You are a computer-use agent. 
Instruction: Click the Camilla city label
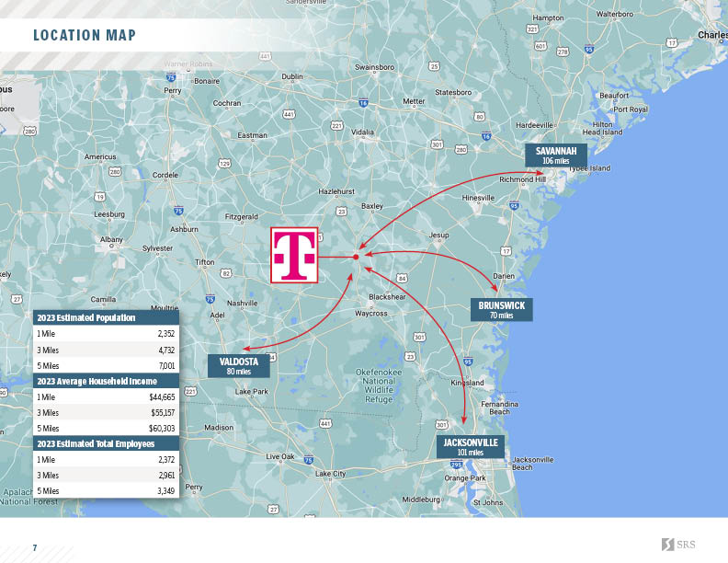103,299
